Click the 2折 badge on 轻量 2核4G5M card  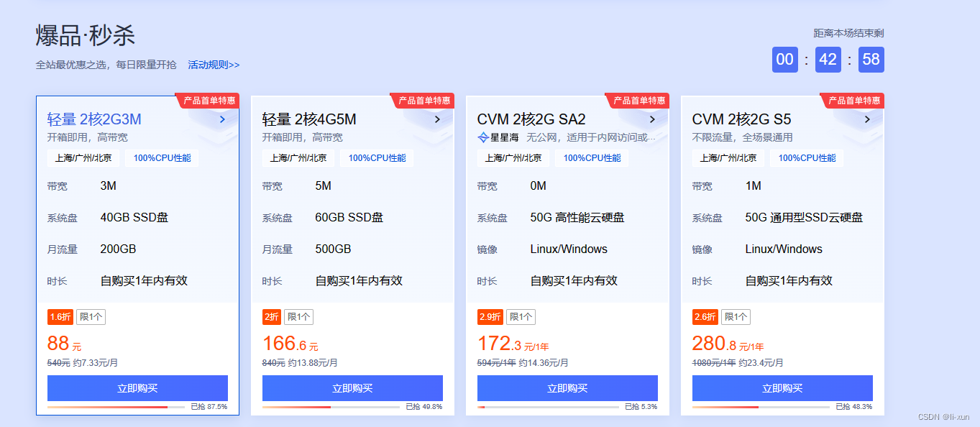point(271,316)
